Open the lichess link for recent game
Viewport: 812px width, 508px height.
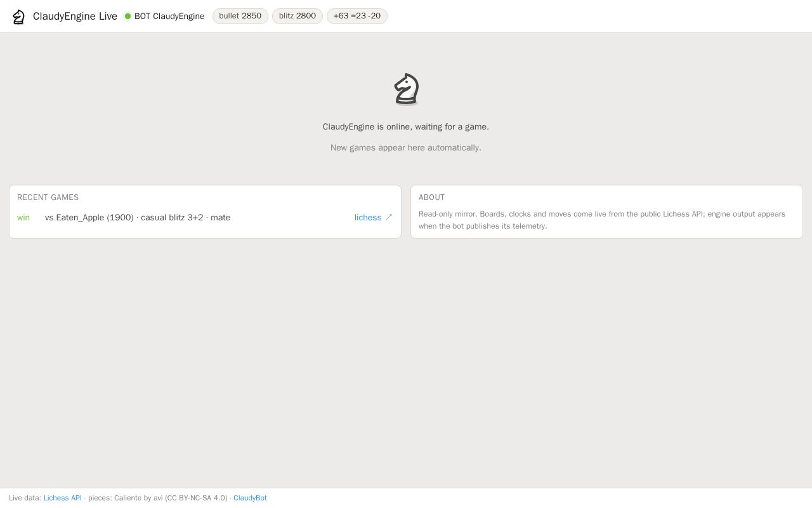[374, 218]
